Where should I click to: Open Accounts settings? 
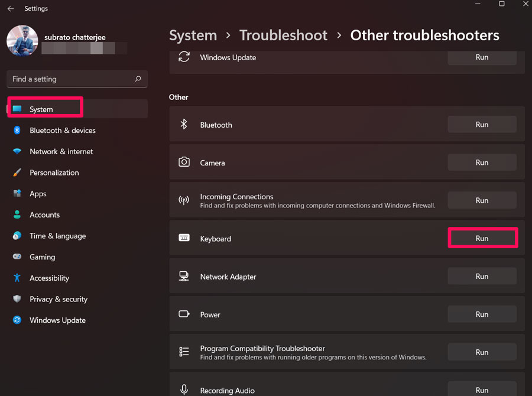click(77, 215)
